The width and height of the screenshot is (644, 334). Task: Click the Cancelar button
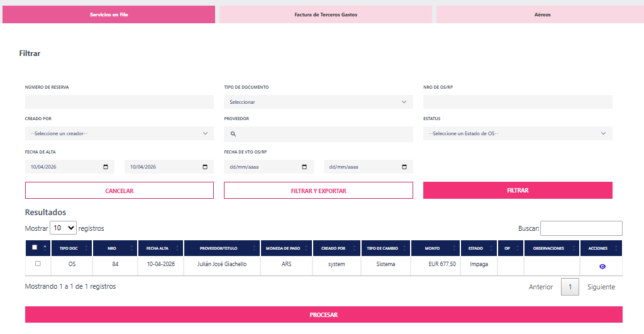[x=119, y=191]
